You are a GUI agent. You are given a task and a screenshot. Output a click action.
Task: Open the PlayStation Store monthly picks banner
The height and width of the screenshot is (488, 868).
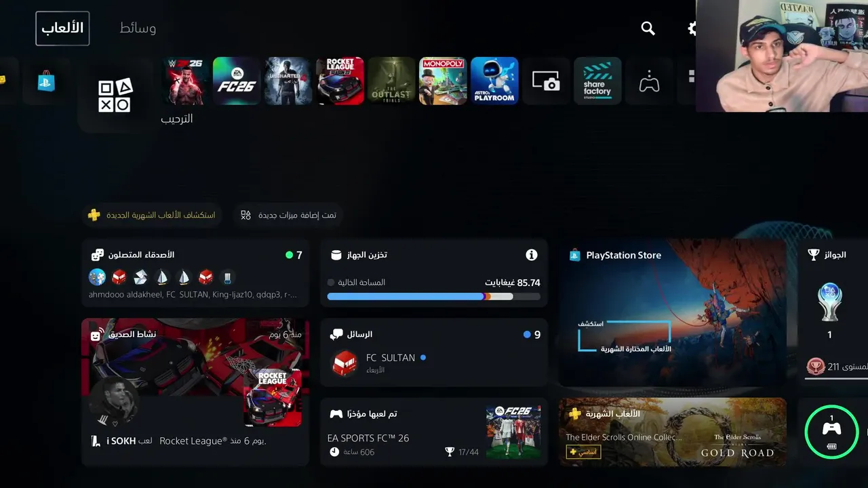(x=673, y=312)
